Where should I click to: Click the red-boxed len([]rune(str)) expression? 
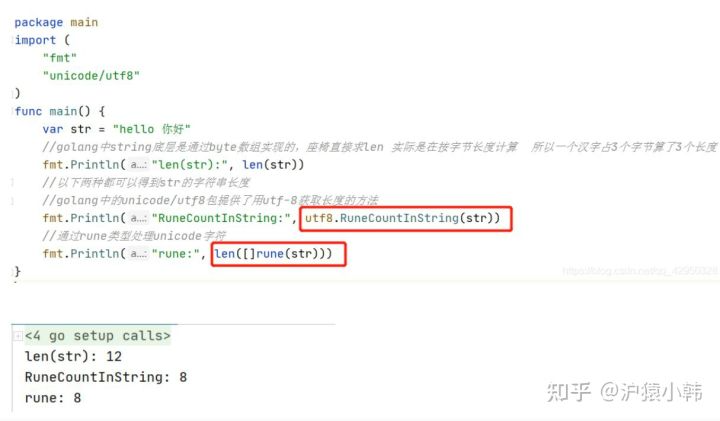click(278, 254)
